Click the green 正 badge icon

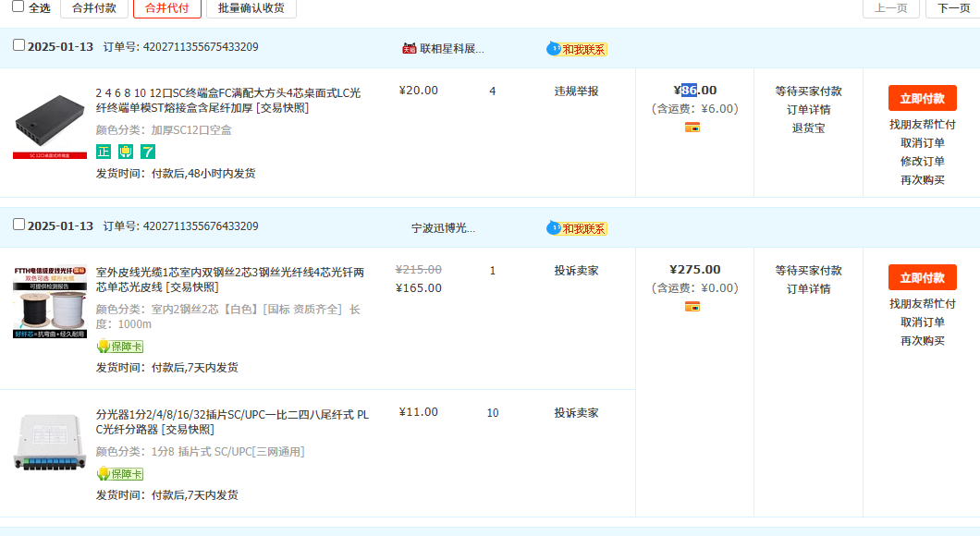point(104,152)
